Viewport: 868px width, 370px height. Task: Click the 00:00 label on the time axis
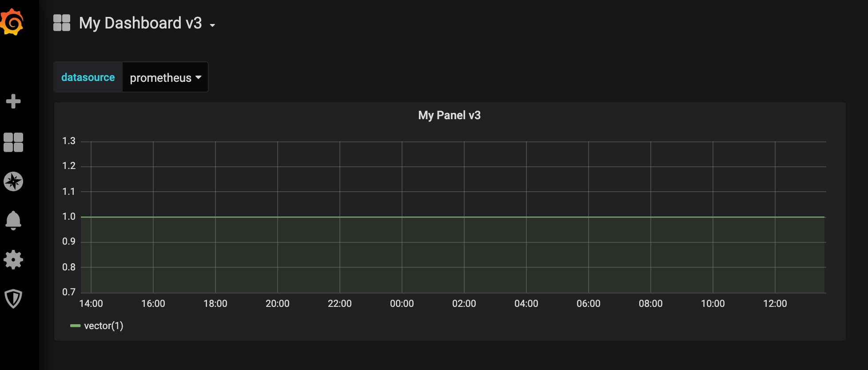[402, 304]
